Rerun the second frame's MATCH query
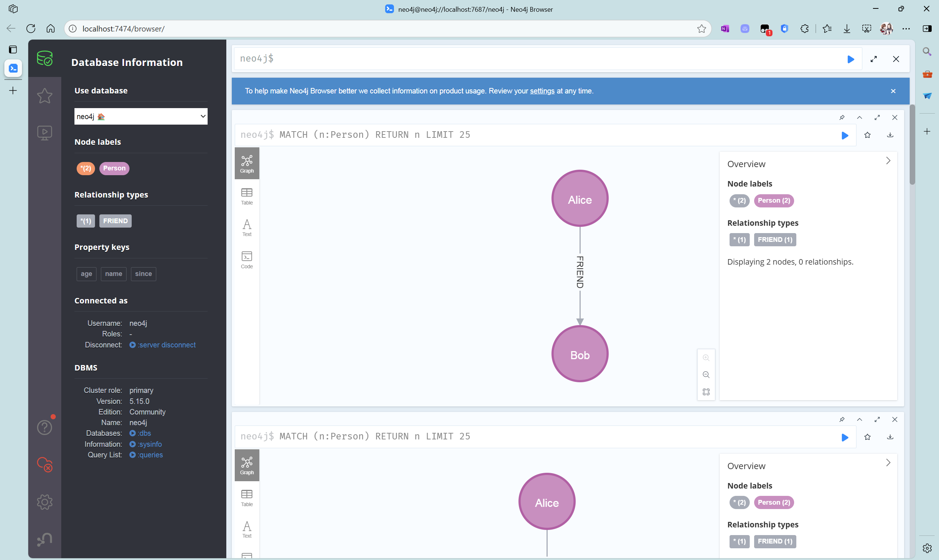 click(845, 437)
